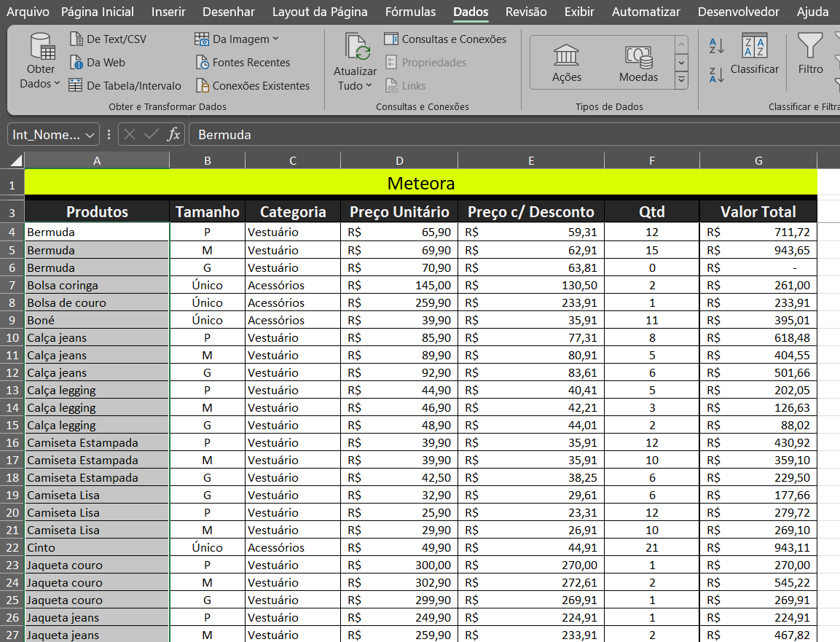
Task: Open Conexões Existentes dialog
Action: [x=252, y=86]
